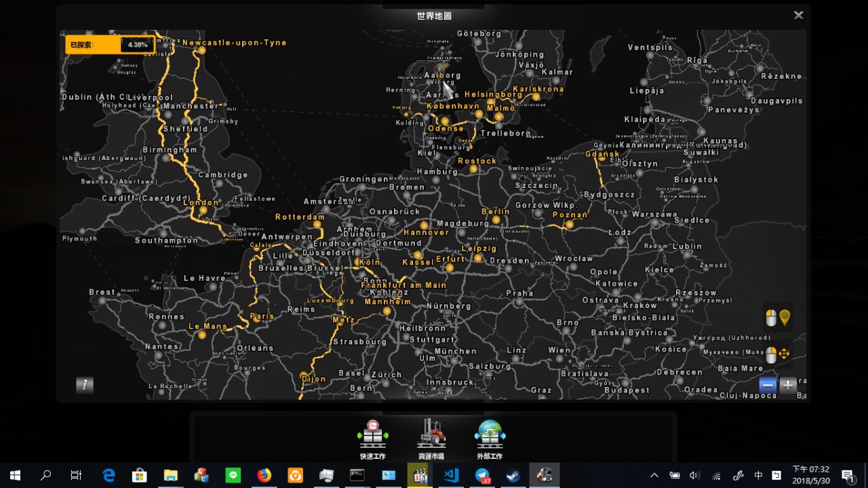Select the Berlin city marker
The image size is (868, 488).
(496, 220)
